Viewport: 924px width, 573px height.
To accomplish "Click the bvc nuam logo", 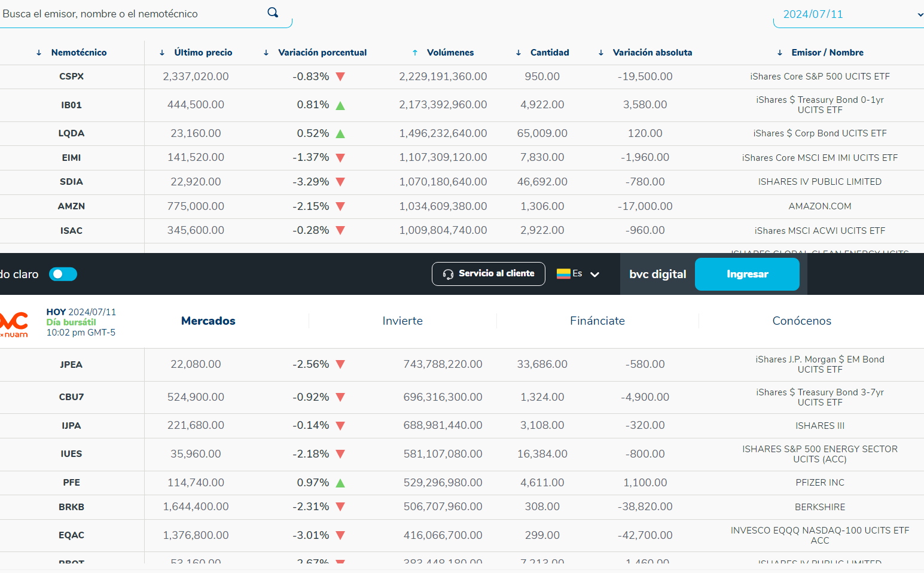I will 14,324.
